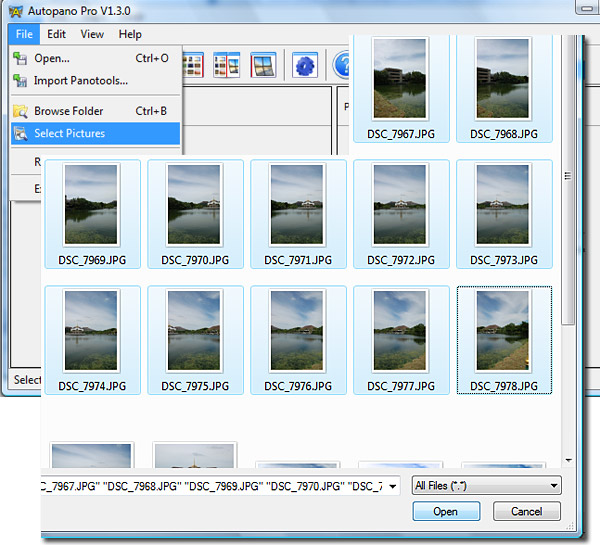Select thumbnail DSC_7972.JPG
This screenshot has height=545, width=600.
pos(401,214)
